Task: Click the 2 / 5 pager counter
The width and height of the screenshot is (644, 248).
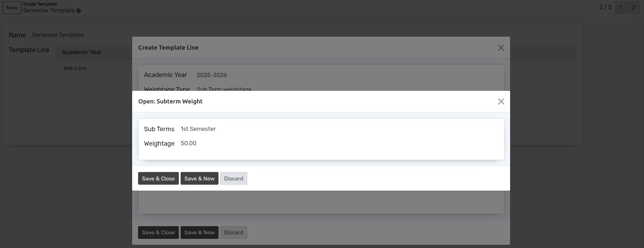Action: 605,7
